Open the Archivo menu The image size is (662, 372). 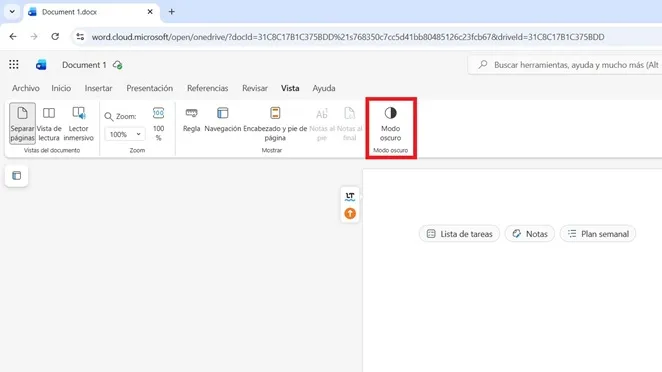pyautogui.click(x=26, y=88)
